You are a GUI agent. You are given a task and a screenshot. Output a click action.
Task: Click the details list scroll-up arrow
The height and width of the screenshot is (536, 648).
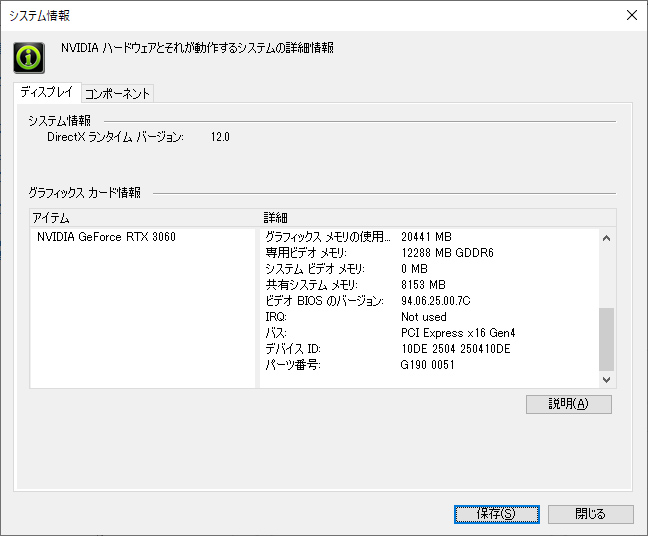coord(606,238)
